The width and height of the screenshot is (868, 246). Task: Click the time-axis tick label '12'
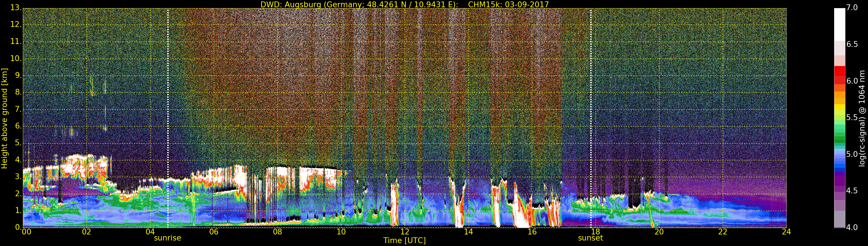(x=405, y=232)
